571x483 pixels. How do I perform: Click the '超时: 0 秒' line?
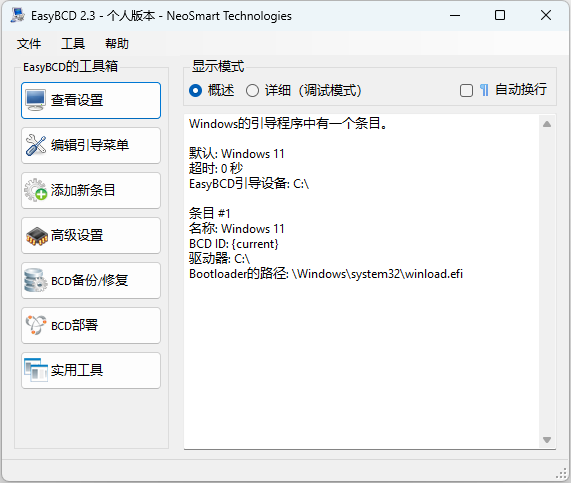point(216,168)
